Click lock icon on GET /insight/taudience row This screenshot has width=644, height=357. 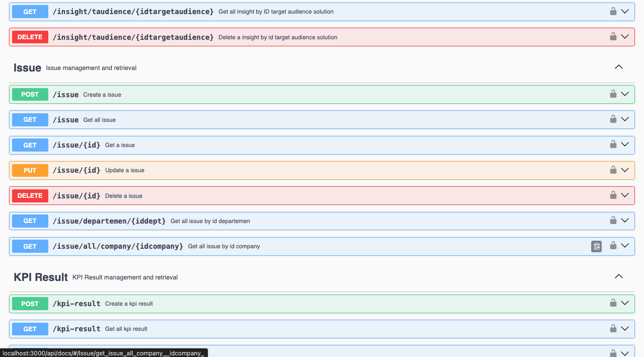coord(613,11)
